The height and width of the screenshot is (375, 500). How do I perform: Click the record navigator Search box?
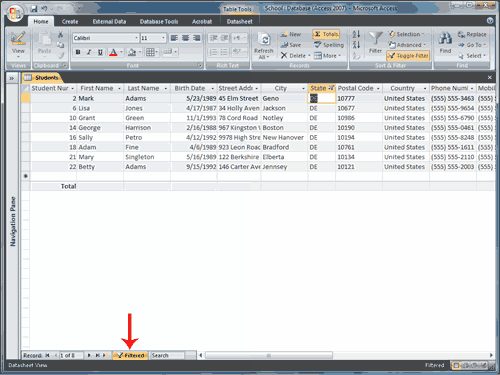(167, 355)
